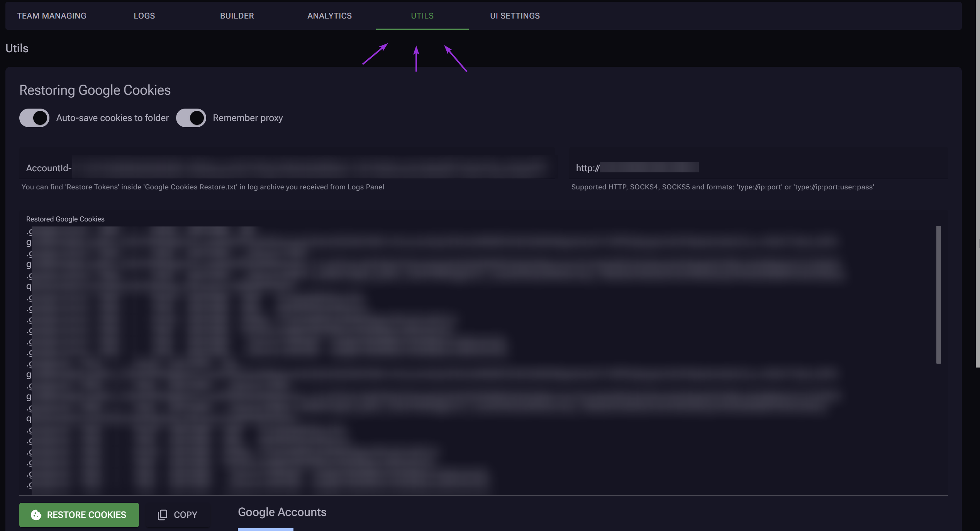980x531 pixels.
Task: Click the 'Remember proxy' label text
Action: 248,118
